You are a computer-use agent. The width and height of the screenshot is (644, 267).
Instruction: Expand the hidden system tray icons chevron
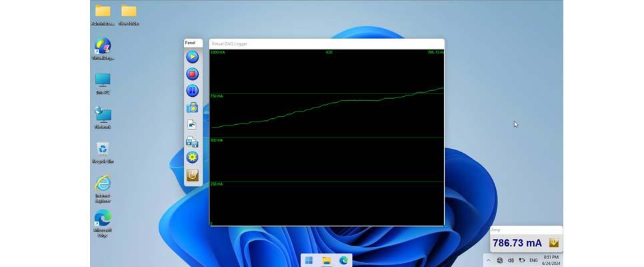tap(489, 260)
